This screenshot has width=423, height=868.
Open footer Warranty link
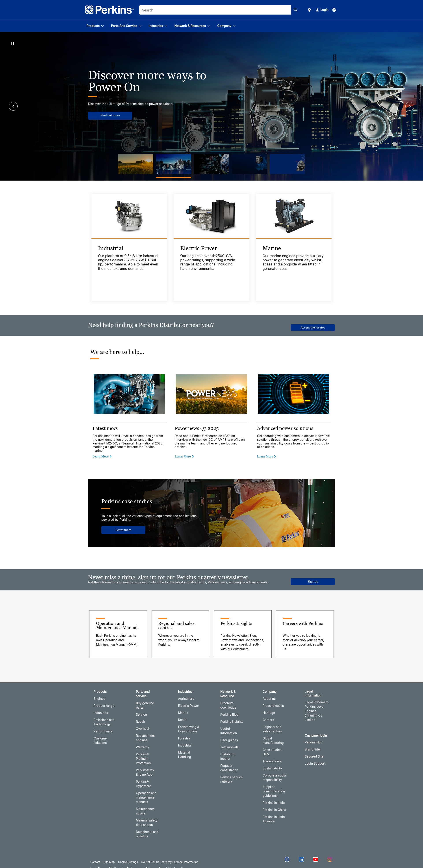[x=143, y=747]
